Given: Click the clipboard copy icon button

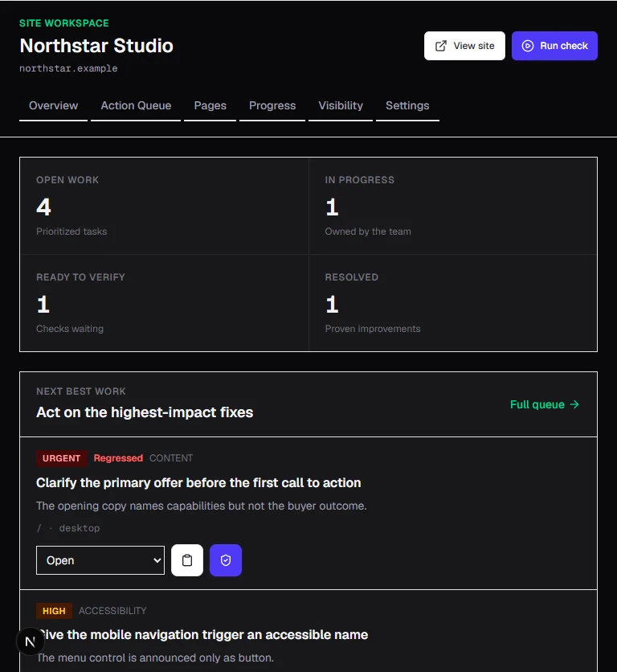Looking at the screenshot, I should [x=187, y=560].
